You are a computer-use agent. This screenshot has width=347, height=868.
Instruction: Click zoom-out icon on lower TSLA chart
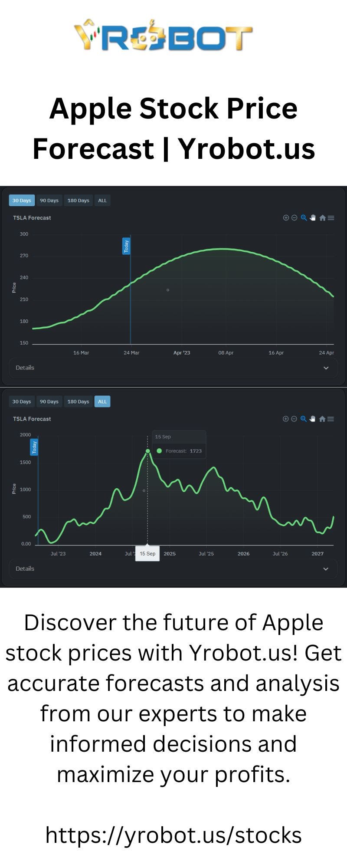294,419
